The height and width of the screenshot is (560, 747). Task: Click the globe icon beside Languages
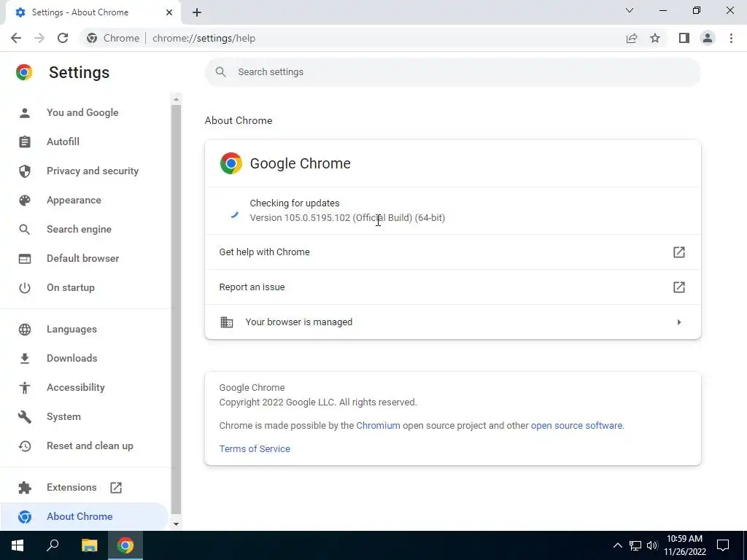click(x=25, y=330)
